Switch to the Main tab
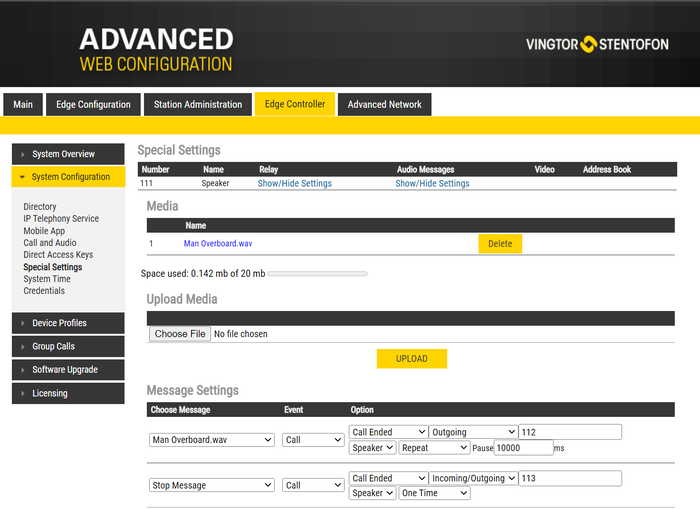This screenshot has width=700, height=509. coord(23,105)
